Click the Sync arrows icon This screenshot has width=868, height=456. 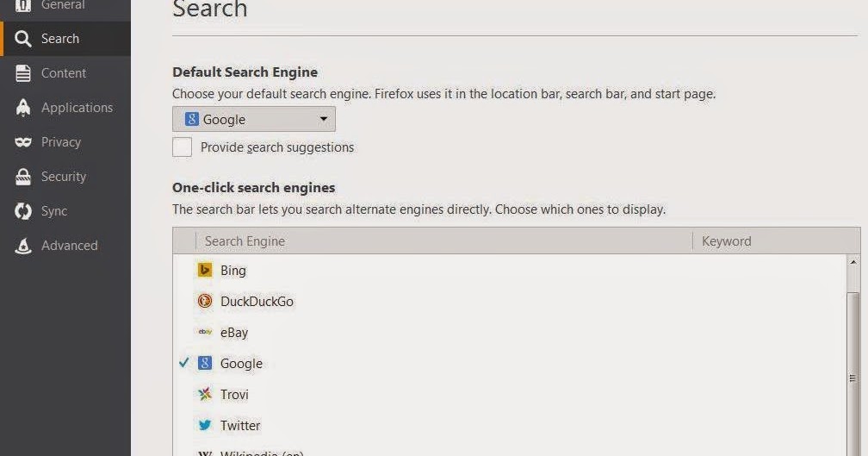(x=23, y=211)
